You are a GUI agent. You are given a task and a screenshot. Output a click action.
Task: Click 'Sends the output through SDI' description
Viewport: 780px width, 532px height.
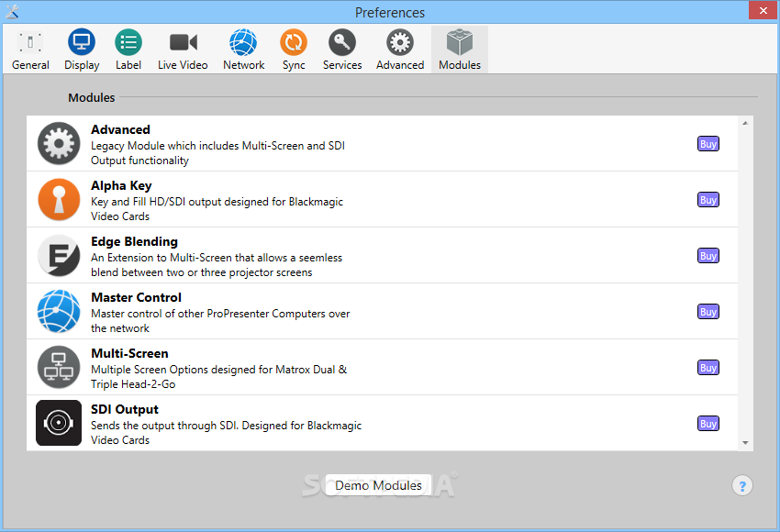tap(227, 433)
